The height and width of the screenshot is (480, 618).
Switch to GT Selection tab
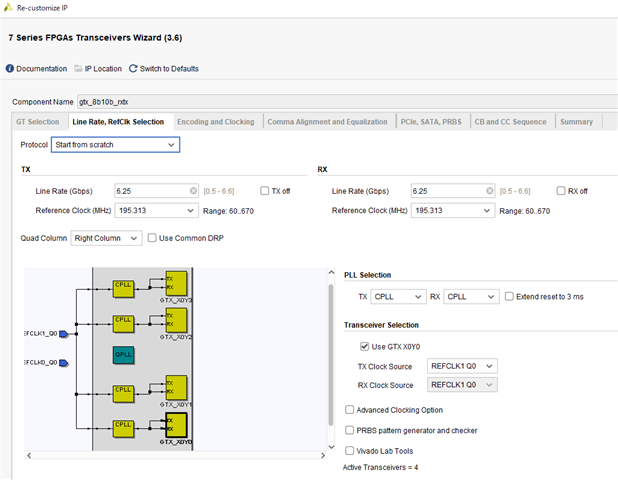pyautogui.click(x=38, y=122)
